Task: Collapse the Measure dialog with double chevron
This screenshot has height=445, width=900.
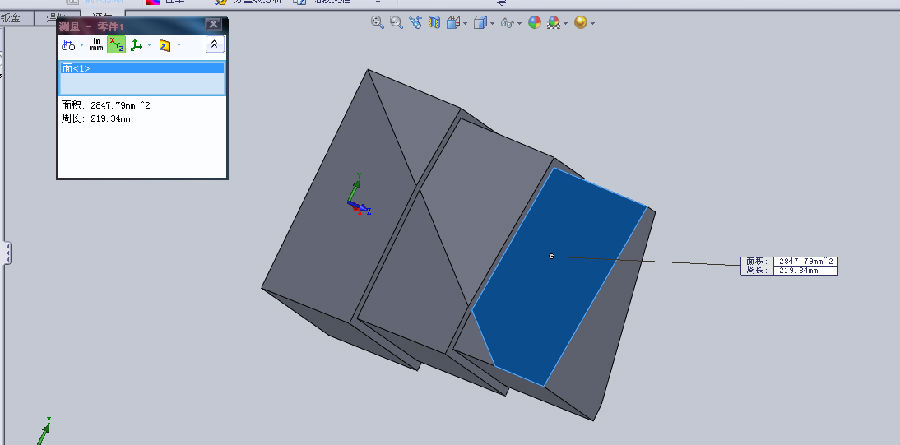Action: (215, 45)
